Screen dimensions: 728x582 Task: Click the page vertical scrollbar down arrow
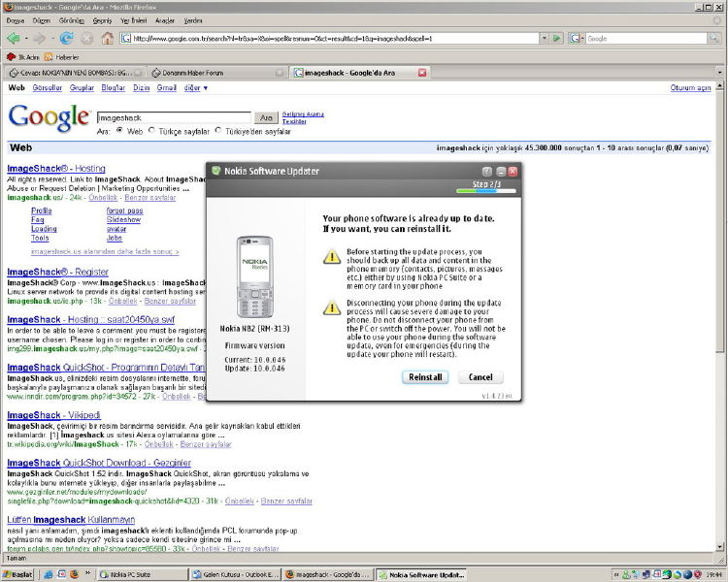click(720, 547)
